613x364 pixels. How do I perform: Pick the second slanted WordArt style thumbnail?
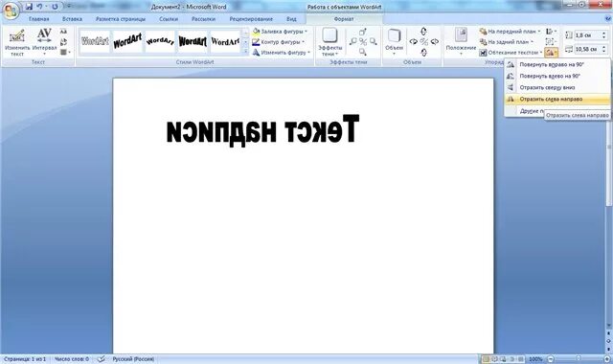tap(127, 41)
